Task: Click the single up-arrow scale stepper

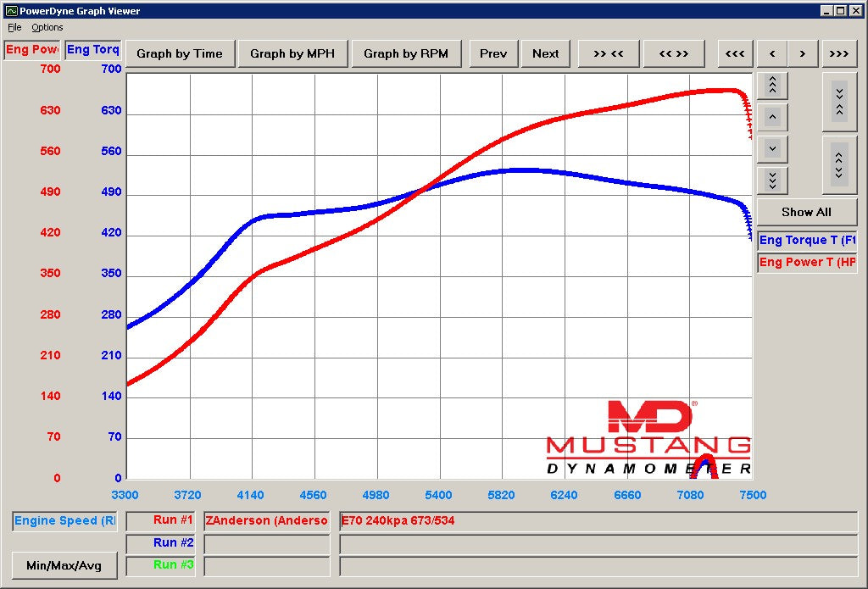Action: point(771,116)
